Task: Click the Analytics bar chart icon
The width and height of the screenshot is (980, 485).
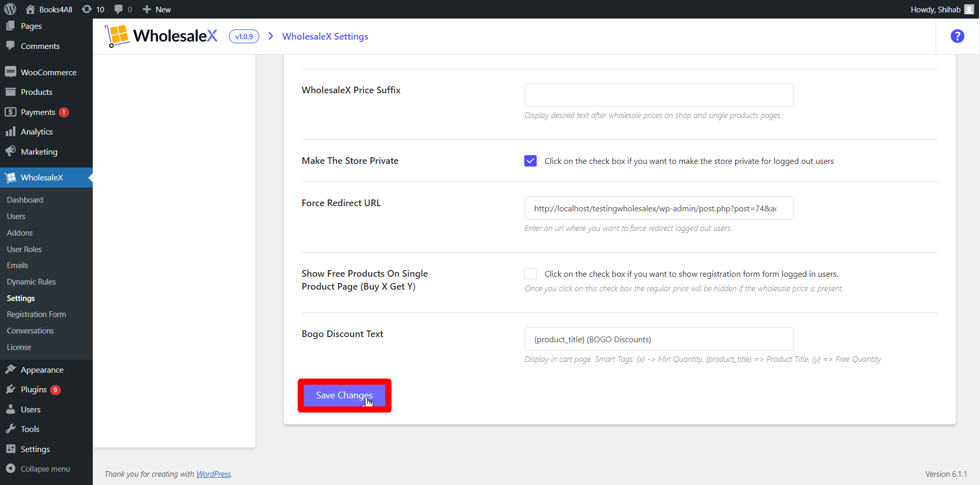Action: pyautogui.click(x=10, y=131)
